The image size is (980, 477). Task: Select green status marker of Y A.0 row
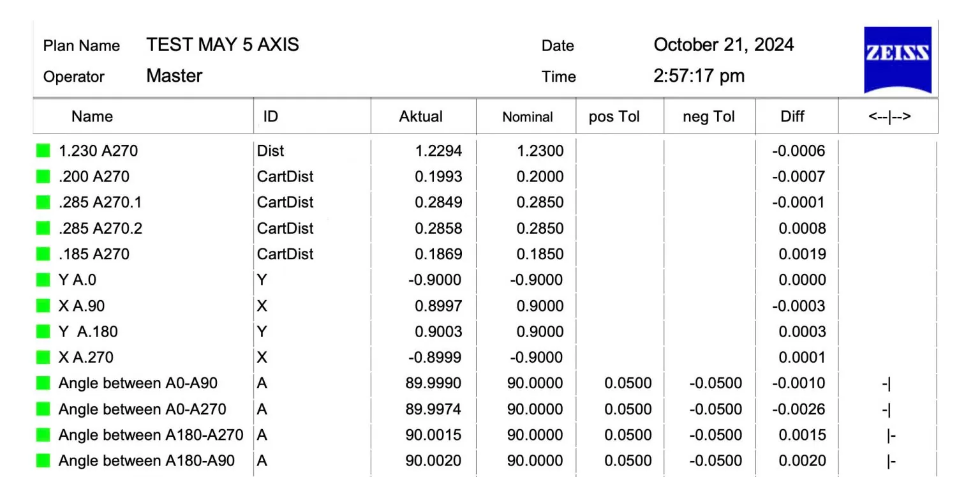point(43,280)
